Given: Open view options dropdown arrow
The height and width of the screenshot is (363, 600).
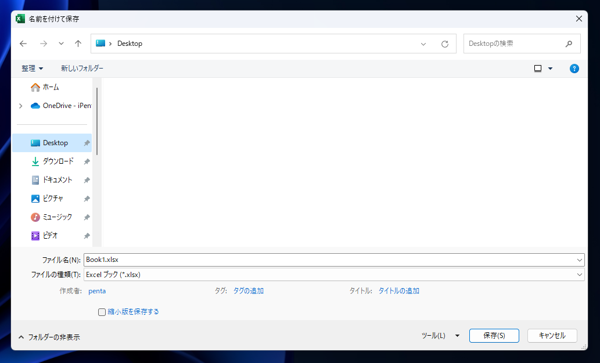Looking at the screenshot, I should 550,68.
